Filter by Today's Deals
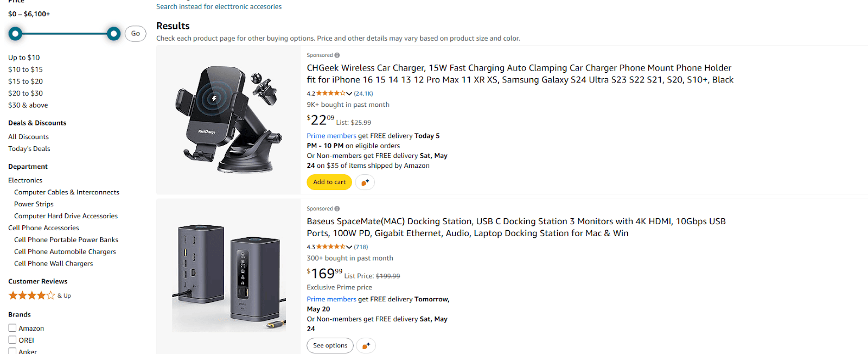Viewport: 868px width, 354px height. [29, 149]
